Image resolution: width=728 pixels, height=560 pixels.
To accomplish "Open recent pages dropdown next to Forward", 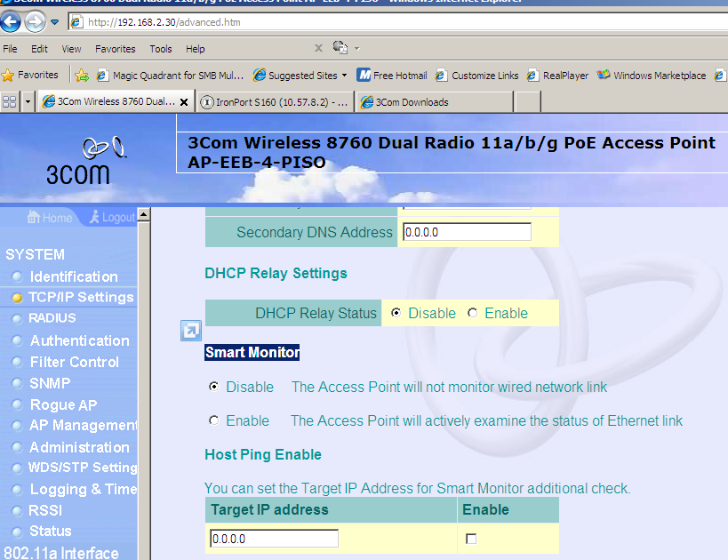I will point(55,22).
